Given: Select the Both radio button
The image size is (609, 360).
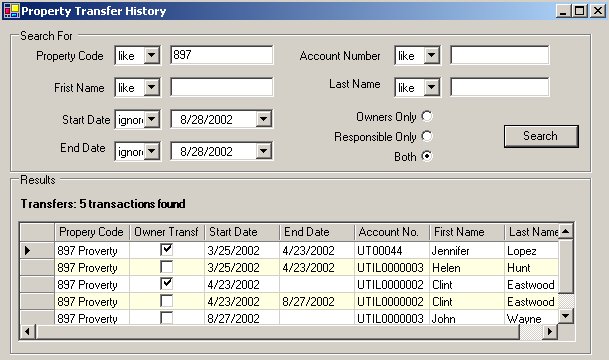Looking at the screenshot, I should pyautogui.click(x=427, y=156).
